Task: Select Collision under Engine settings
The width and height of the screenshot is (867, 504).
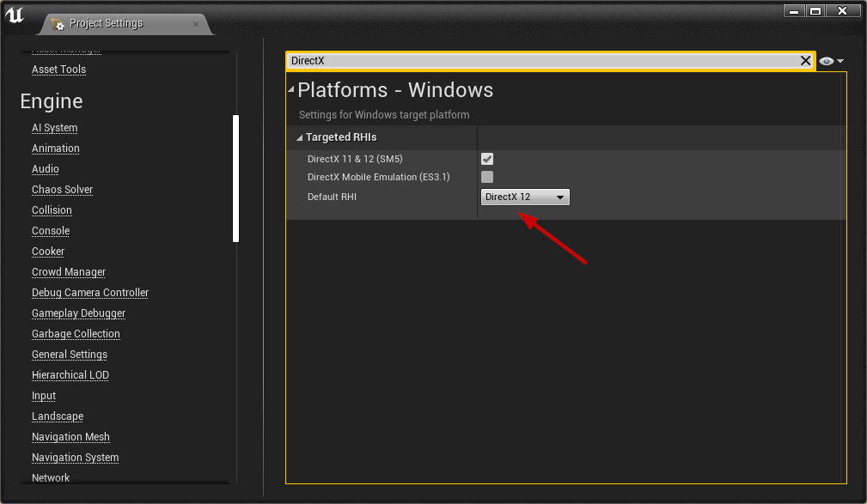Action: [x=52, y=209]
